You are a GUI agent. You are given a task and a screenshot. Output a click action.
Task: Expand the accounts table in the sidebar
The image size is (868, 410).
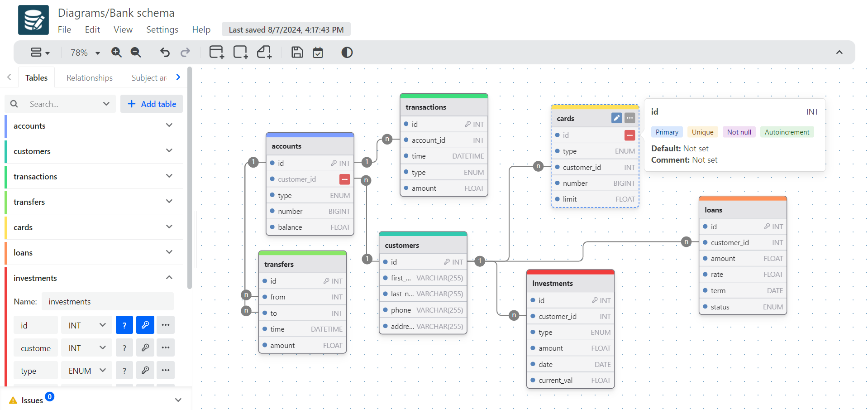(x=169, y=125)
